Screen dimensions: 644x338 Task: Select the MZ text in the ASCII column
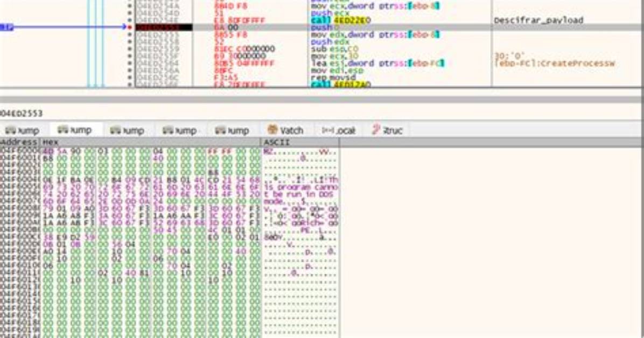click(268, 152)
